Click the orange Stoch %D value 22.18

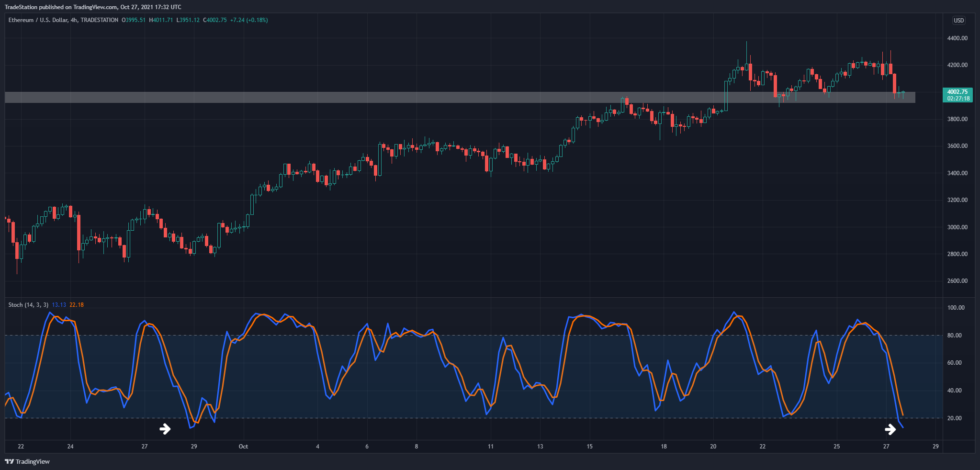click(77, 305)
